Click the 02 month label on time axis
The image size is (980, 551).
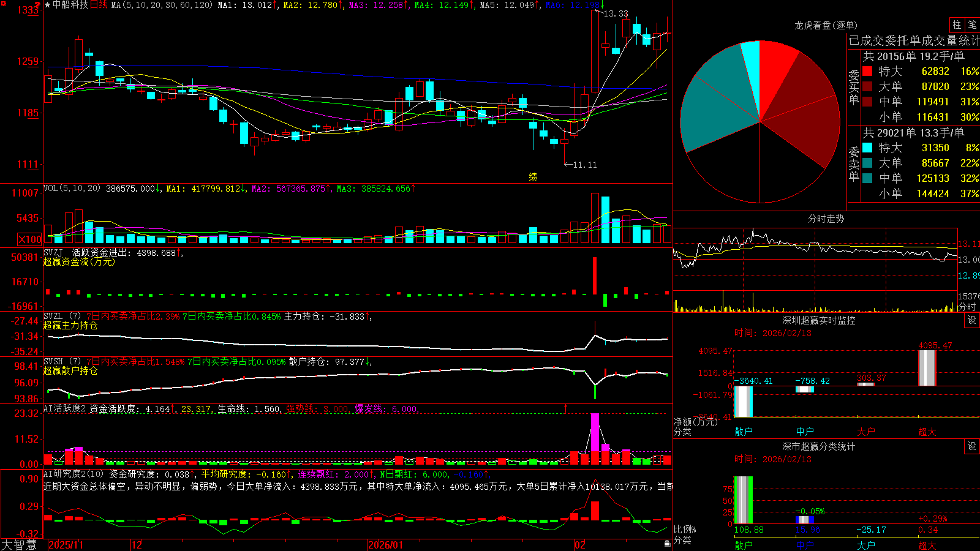coord(580,545)
